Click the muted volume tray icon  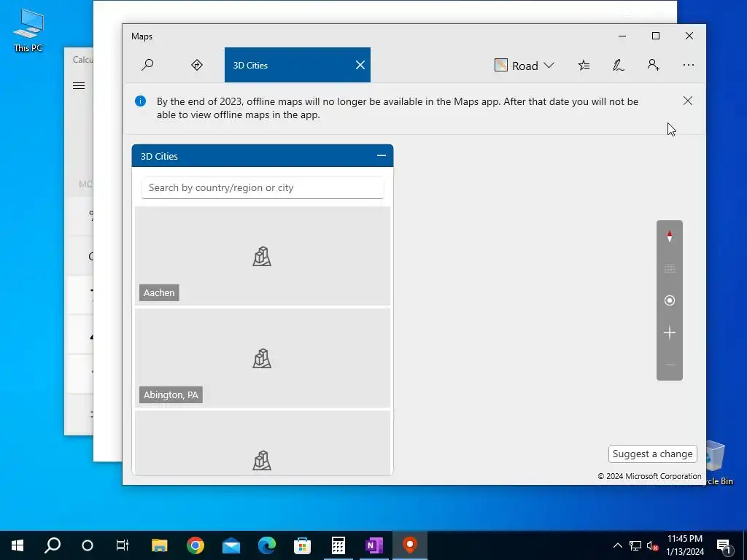point(653,545)
